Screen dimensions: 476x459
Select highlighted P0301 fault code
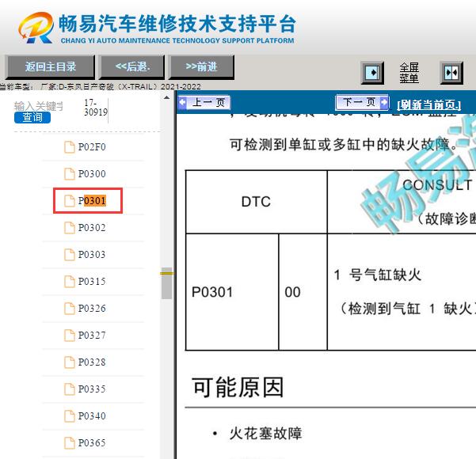coord(92,201)
